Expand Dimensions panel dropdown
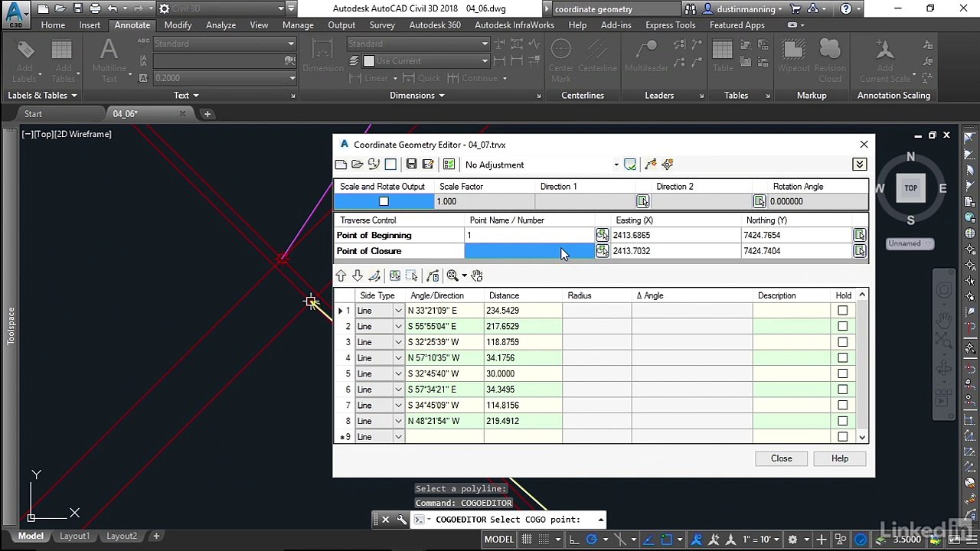This screenshot has width=980, height=551. 417,96
